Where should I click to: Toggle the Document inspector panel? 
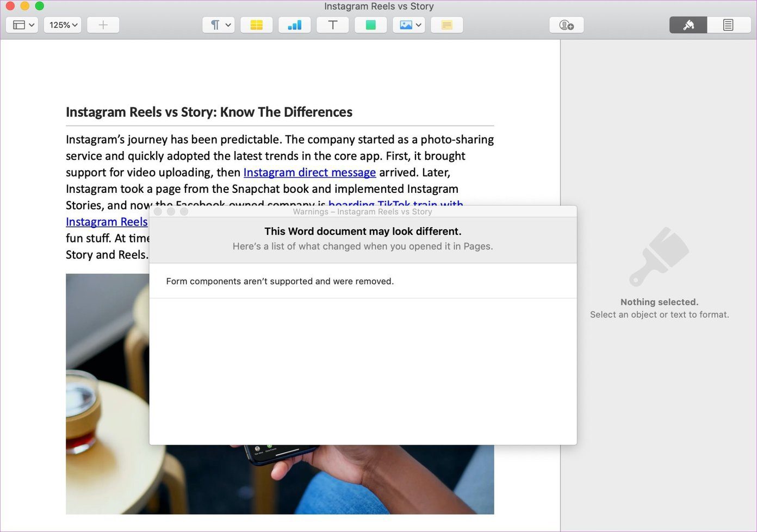coord(728,25)
